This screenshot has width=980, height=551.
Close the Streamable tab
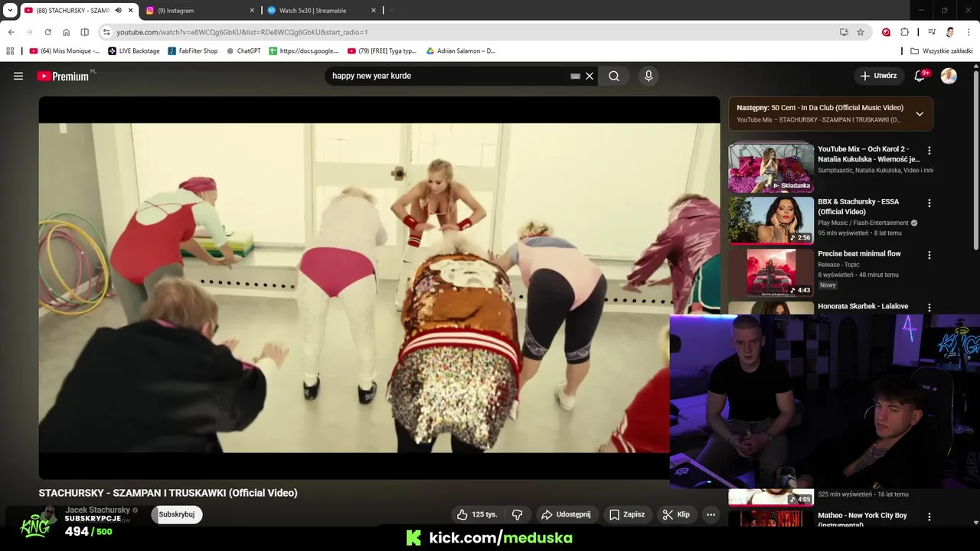(374, 11)
